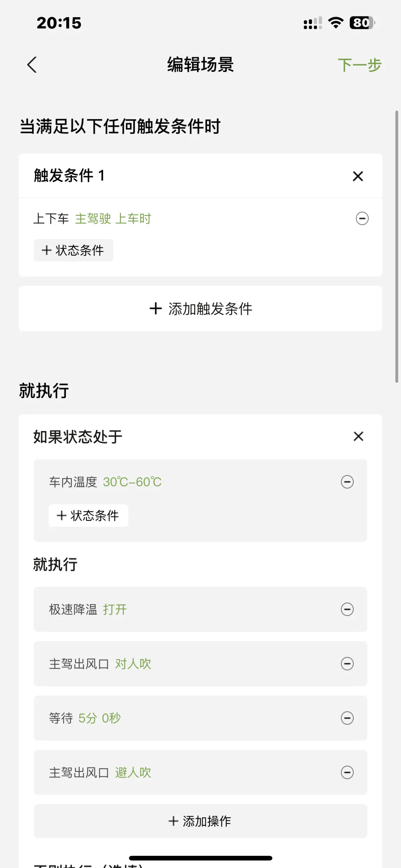Add 状态条件 under the trigger condition
This screenshot has width=401, height=868.
[x=73, y=250]
